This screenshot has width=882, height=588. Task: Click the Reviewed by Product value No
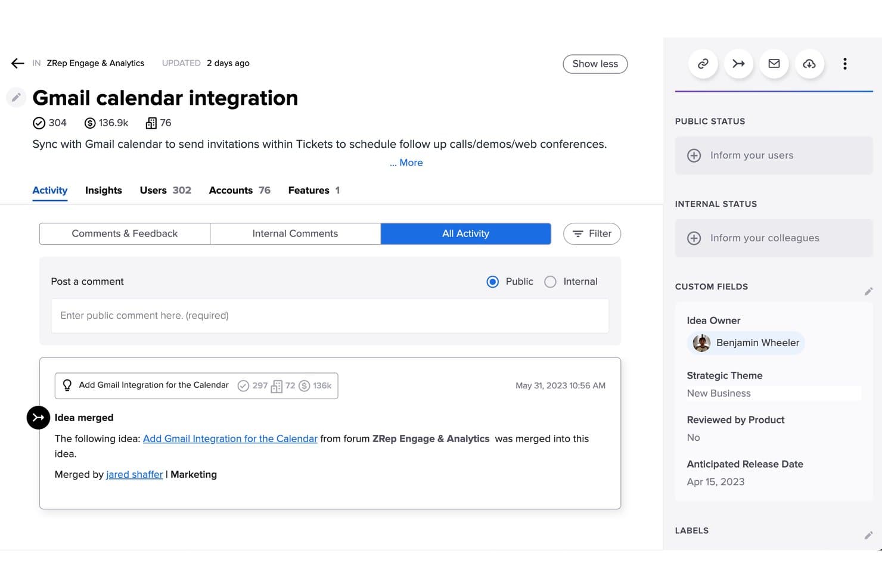(693, 437)
